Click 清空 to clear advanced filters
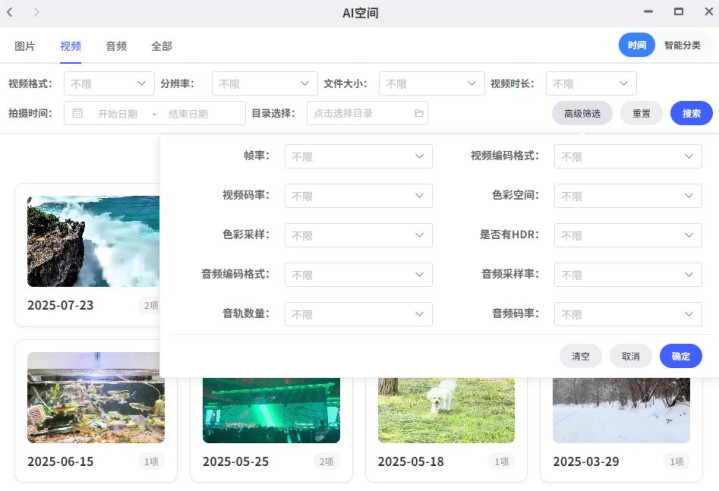Screen dimensions: 719x491 581,357
